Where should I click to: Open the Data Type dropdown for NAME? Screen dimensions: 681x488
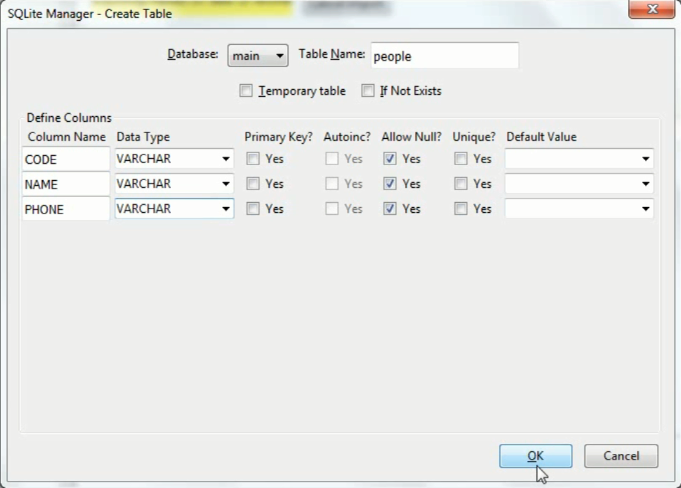tap(174, 184)
